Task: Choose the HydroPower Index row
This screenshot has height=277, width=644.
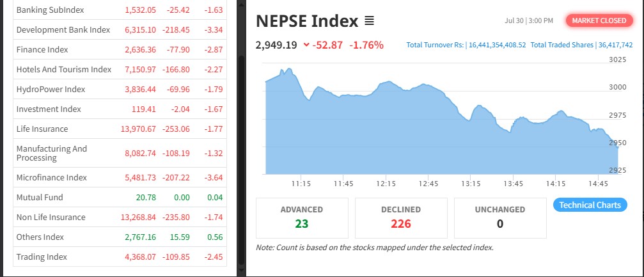Action: pos(51,90)
